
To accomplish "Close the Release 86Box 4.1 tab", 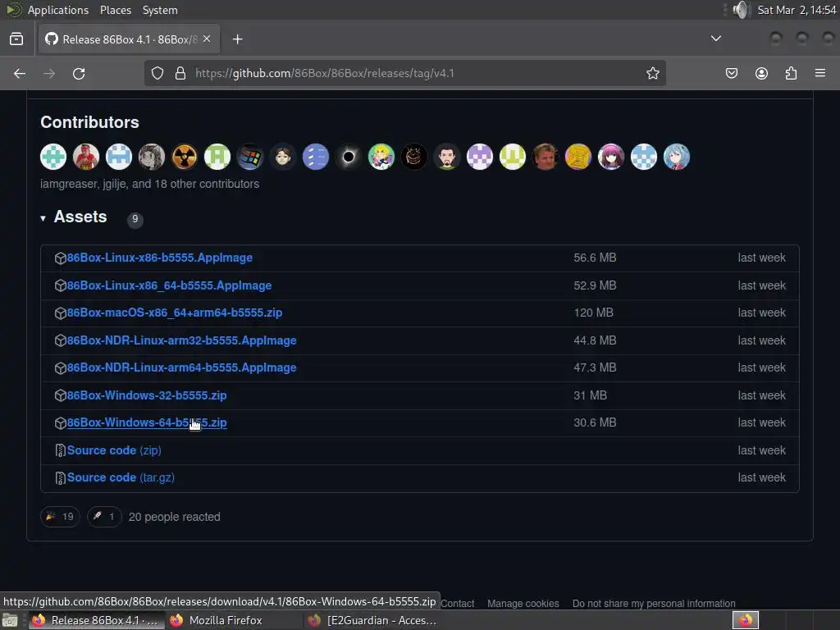I will 207,39.
